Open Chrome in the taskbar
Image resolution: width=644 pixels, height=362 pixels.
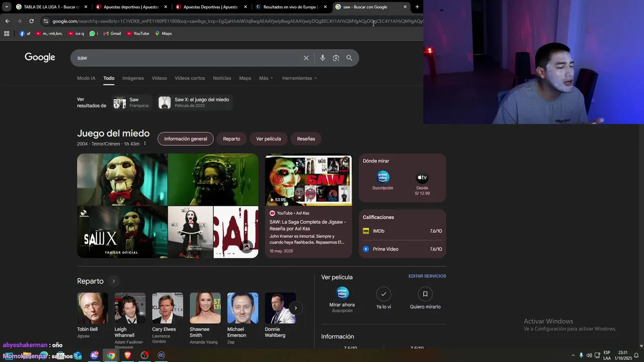(111, 355)
